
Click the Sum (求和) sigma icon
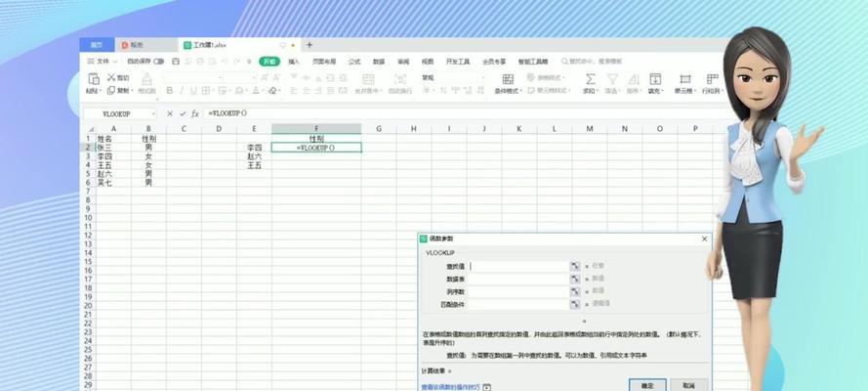591,78
